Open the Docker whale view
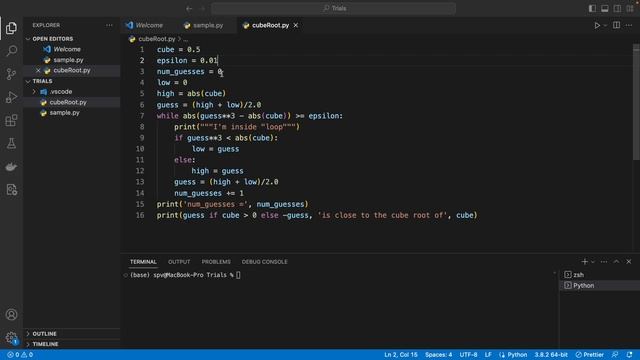 coord(11,167)
